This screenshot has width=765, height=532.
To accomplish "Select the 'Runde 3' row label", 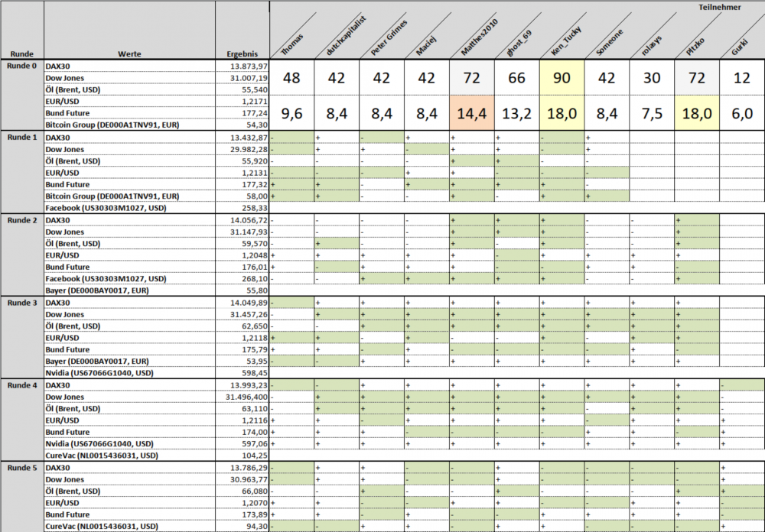I will [22, 303].
